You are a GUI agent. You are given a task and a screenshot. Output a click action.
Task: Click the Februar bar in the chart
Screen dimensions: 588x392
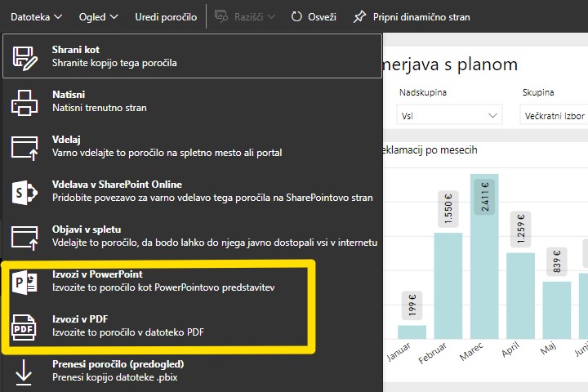coord(448,286)
